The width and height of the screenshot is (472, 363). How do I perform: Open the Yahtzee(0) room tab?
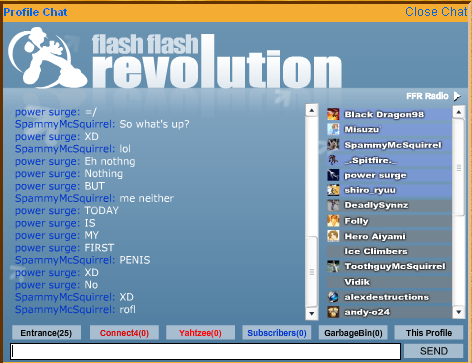click(200, 333)
